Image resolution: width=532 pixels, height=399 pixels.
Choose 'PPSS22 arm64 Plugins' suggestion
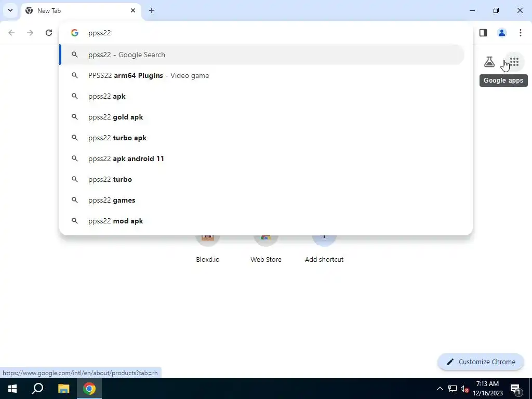point(262,75)
